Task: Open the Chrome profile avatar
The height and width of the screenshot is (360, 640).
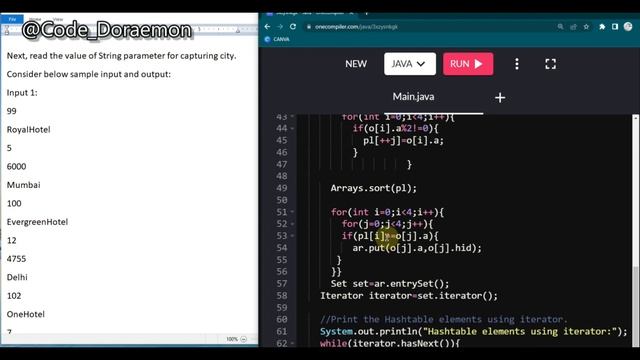Action: pos(628,27)
